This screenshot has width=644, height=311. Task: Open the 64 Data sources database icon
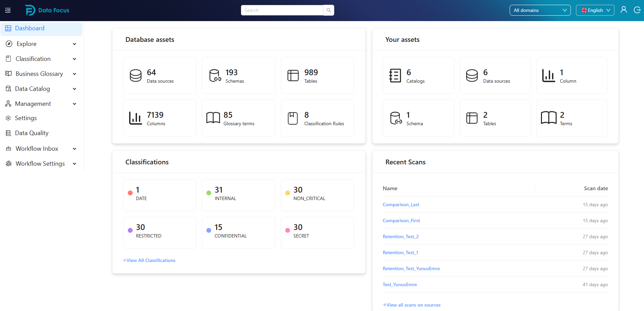click(x=136, y=76)
